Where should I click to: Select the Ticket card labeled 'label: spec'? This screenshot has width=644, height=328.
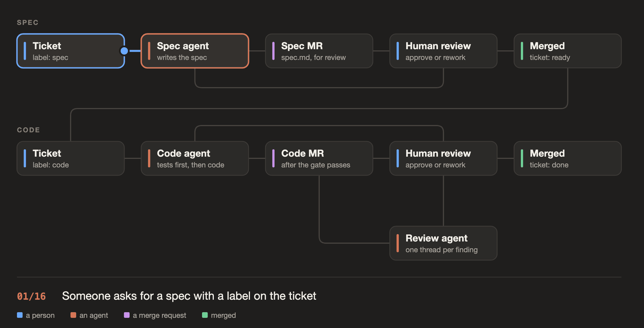(x=71, y=51)
